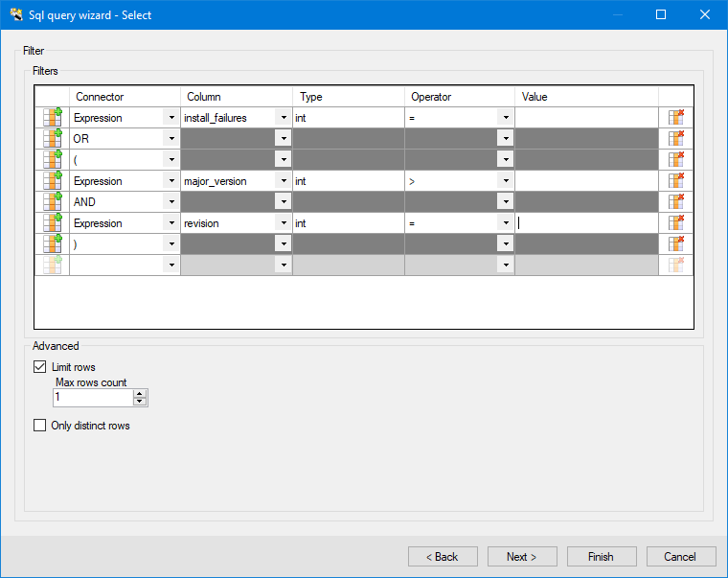The image size is (728, 578).
Task: Open Column dropdown for install_failures
Action: [283, 118]
